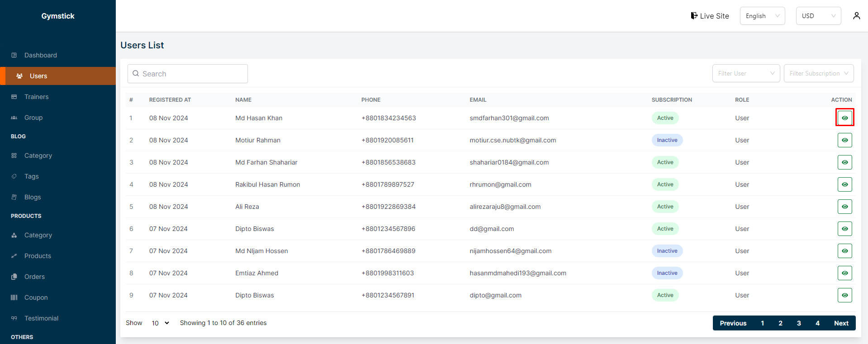The width and height of the screenshot is (868, 344).
Task: View details for Md Hasan Khan
Action: [x=844, y=118]
